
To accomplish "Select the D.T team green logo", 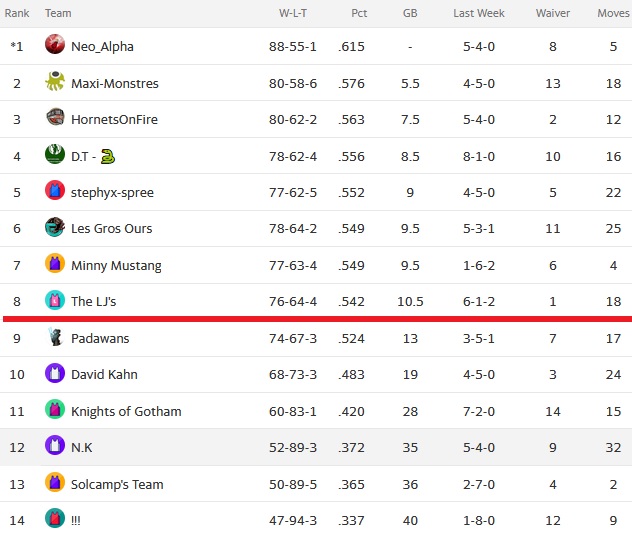I will point(55,154).
